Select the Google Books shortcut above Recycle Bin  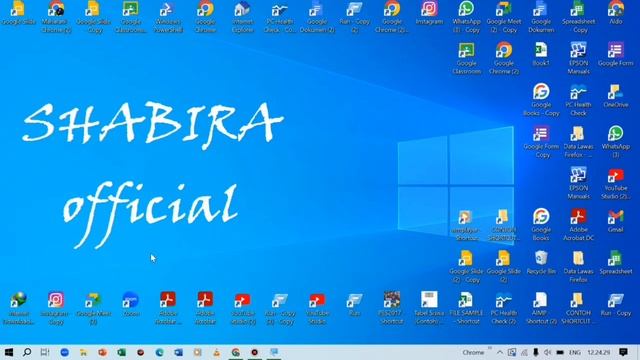541,225
